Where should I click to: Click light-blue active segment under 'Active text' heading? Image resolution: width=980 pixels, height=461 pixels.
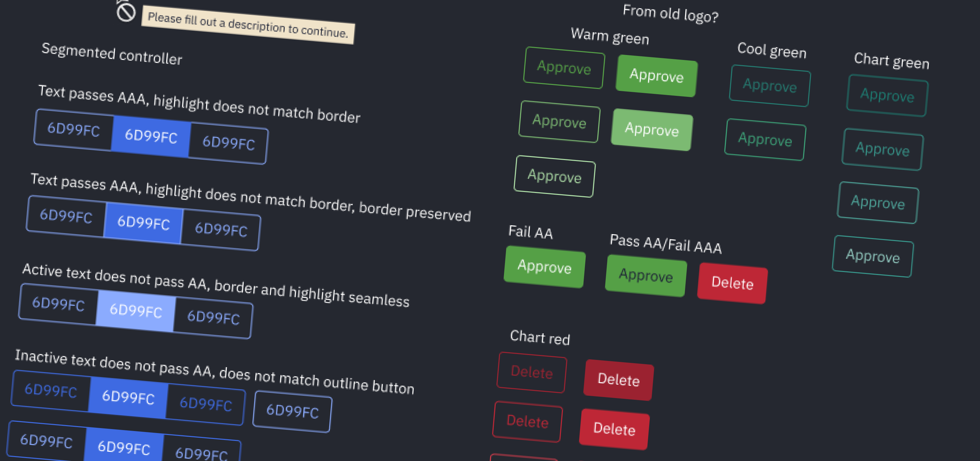pos(136,310)
